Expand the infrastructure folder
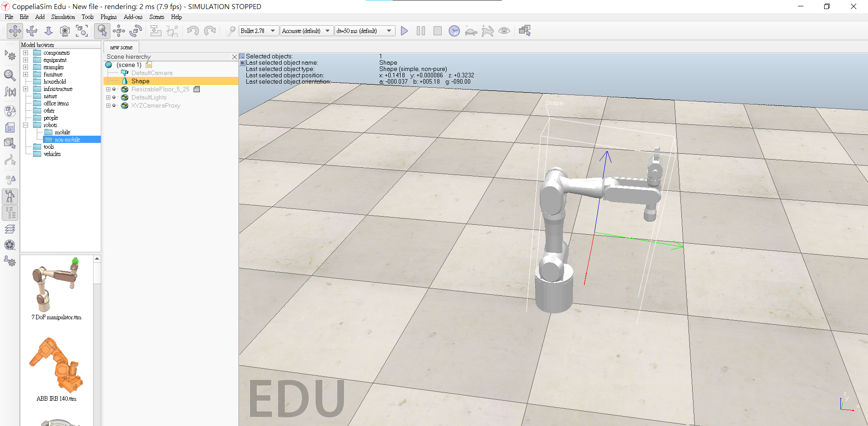Viewport: 868px width, 426px height. [x=26, y=89]
